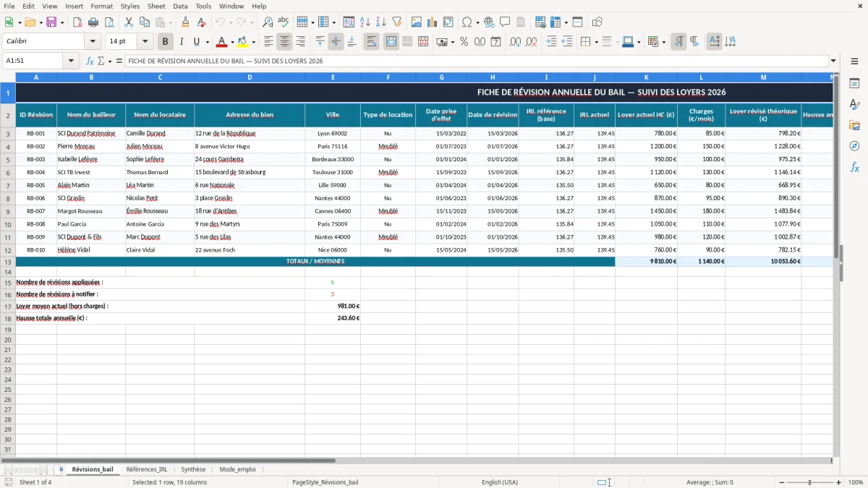Click the Insert Special Character omega icon
The image size is (868, 488).
pos(467,22)
